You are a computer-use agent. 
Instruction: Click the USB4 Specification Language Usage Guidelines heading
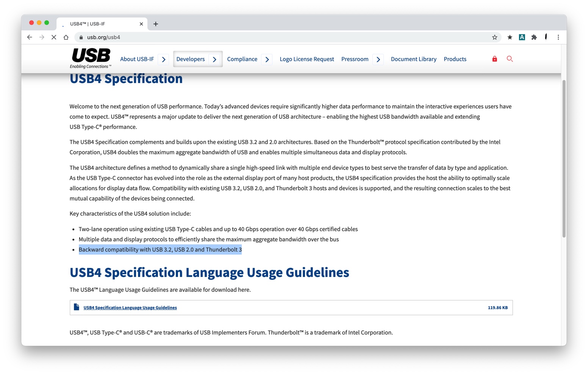pos(210,272)
